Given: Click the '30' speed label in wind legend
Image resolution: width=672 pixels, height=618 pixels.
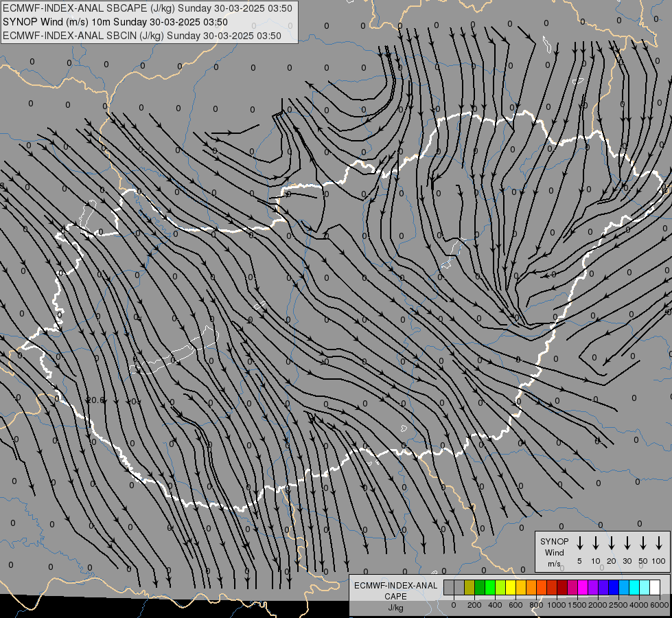Looking at the screenshot, I should (627, 561).
